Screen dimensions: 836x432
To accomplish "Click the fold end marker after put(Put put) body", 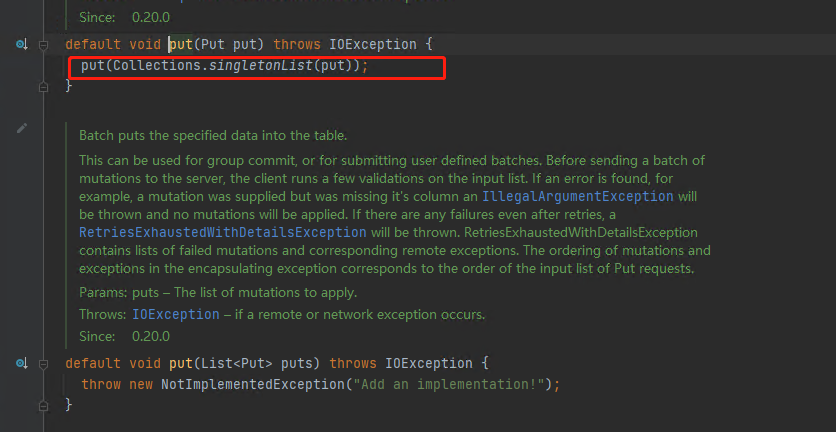I will click(44, 86).
